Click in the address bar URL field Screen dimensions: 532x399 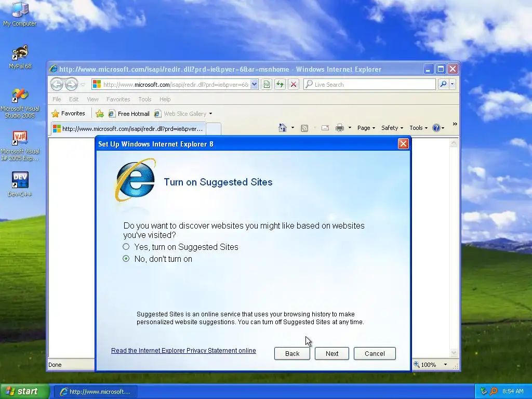[x=176, y=85]
